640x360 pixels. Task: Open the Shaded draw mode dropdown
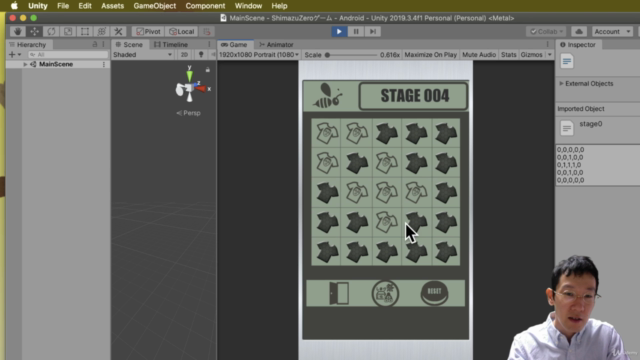[x=142, y=54]
